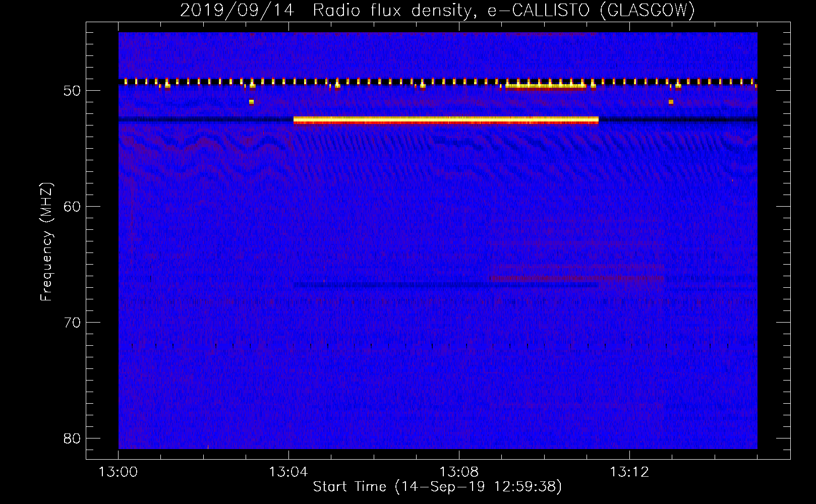
Task: Click the bright yellow emission band near 52 MHz
Action: 446,120
